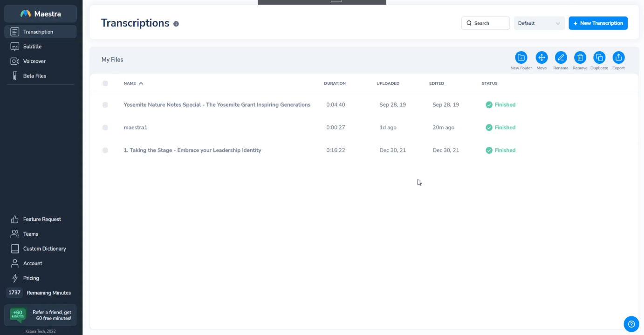
Task: Switch to the Subtitle tab
Action: tap(32, 46)
